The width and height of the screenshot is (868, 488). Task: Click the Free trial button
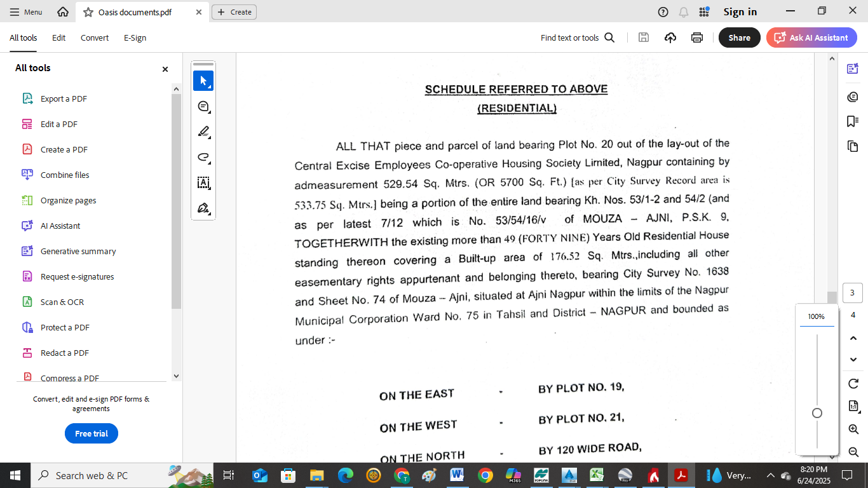coord(92,433)
